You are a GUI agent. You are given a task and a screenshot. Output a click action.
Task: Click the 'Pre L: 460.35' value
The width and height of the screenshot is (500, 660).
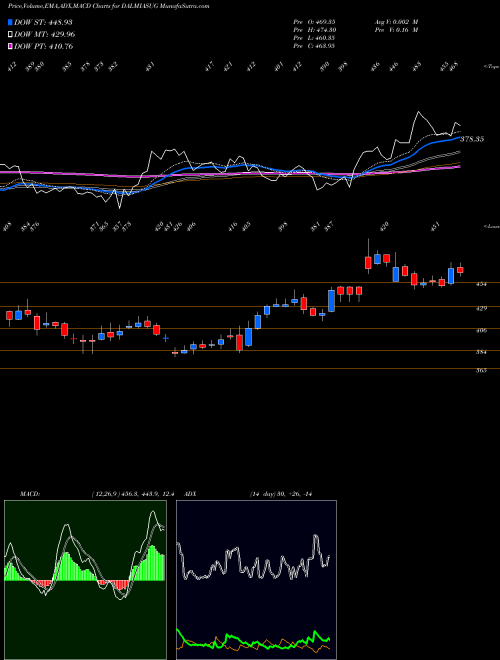point(314,38)
